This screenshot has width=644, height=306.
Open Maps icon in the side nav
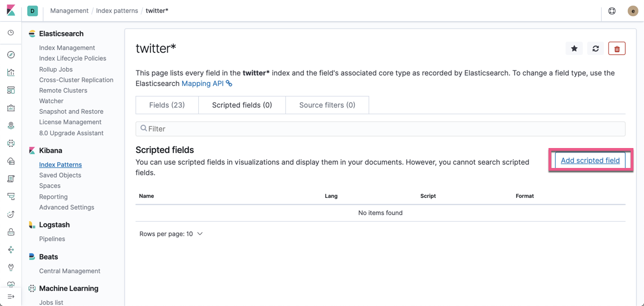point(11,125)
